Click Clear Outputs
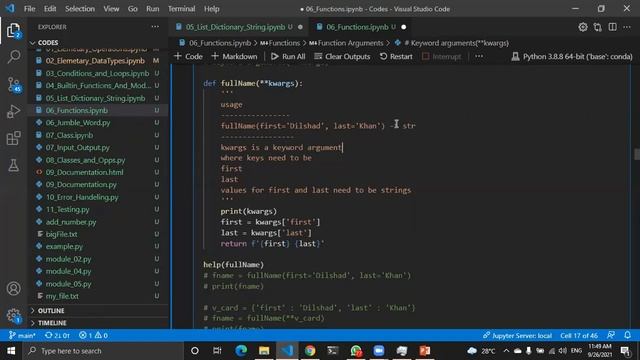The image size is (640, 360). 342,56
